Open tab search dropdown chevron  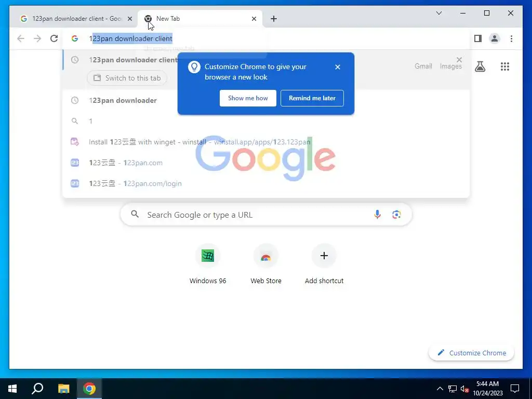pos(438,13)
